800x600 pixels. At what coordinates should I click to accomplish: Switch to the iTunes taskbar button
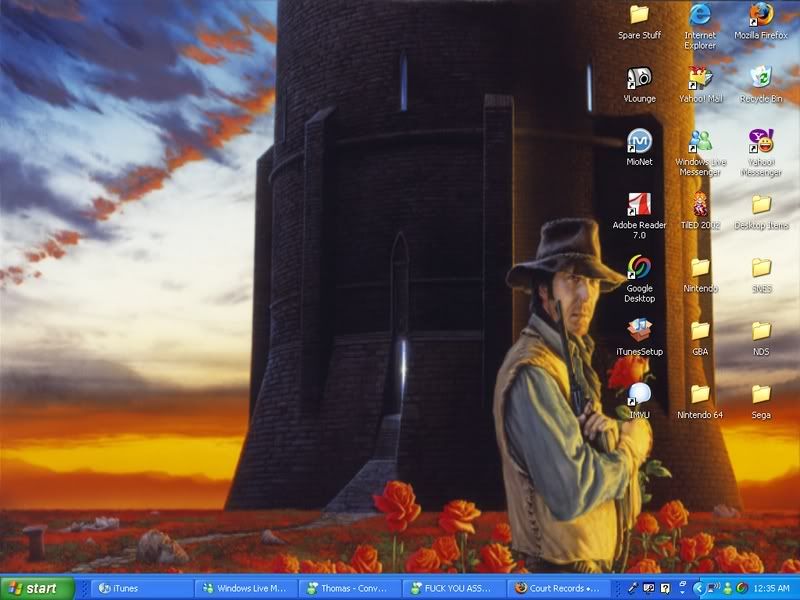(x=142, y=588)
